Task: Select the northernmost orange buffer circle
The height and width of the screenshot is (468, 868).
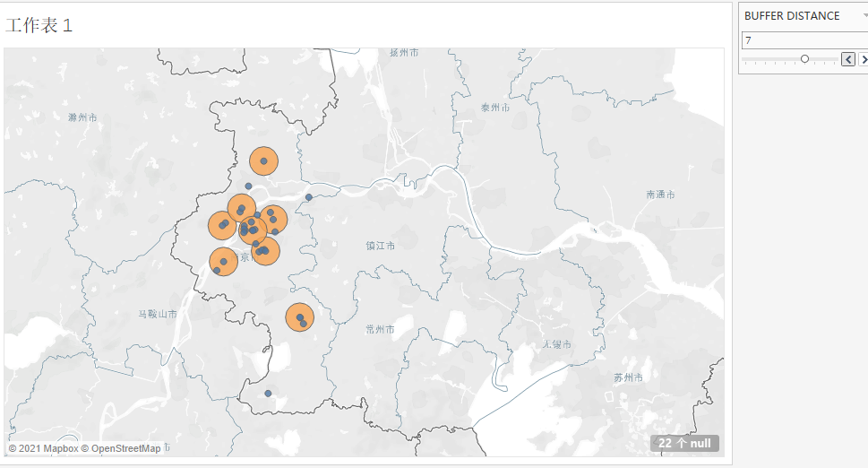Action: [x=263, y=161]
